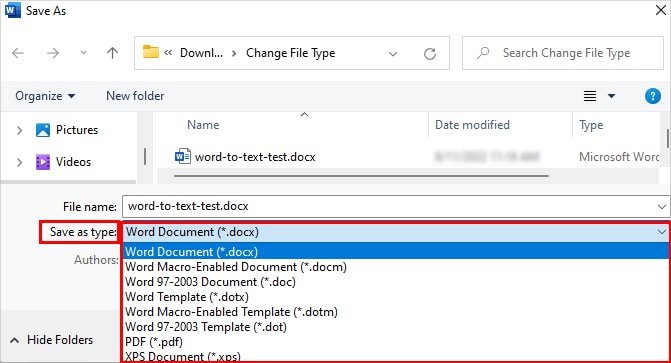This screenshot has height=363, width=671.
Task: Select the word-to-text-test.docx file
Action: (255, 157)
